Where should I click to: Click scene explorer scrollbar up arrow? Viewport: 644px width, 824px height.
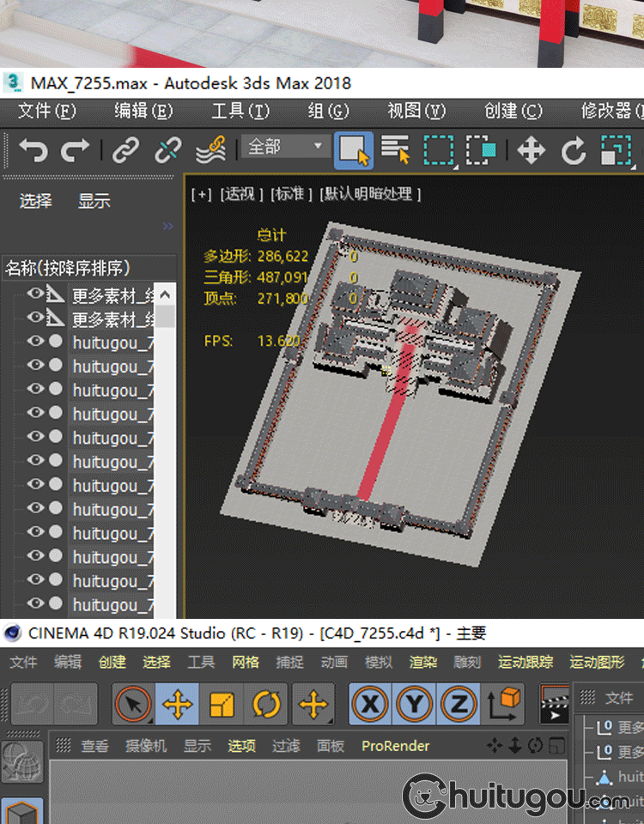coord(165,294)
